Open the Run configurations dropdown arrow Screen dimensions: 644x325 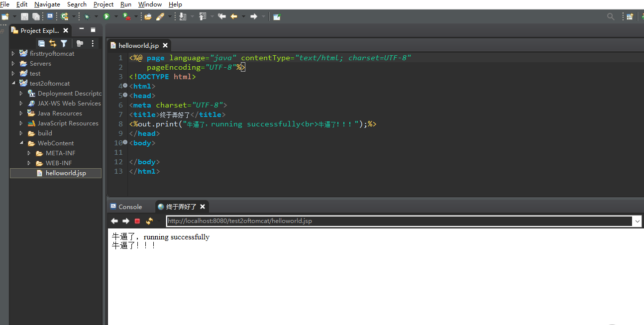116,16
